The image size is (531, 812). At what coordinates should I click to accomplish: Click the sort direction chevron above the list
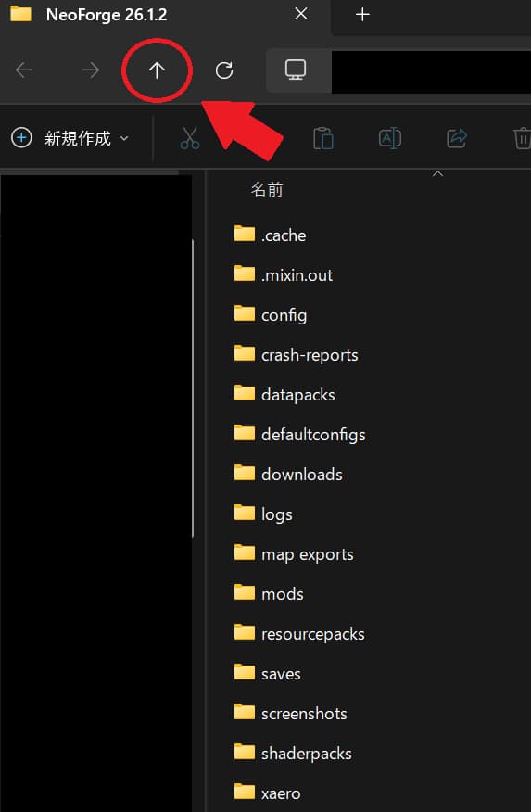[437, 174]
